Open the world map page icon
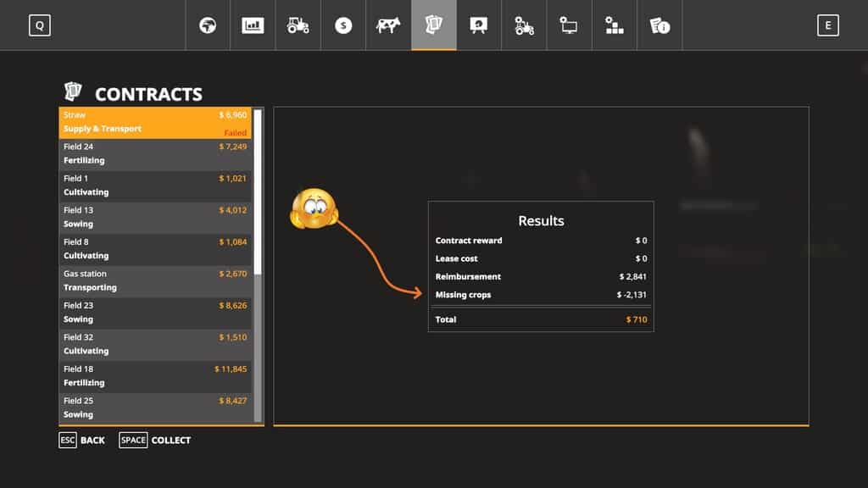The image size is (868, 488). point(208,25)
